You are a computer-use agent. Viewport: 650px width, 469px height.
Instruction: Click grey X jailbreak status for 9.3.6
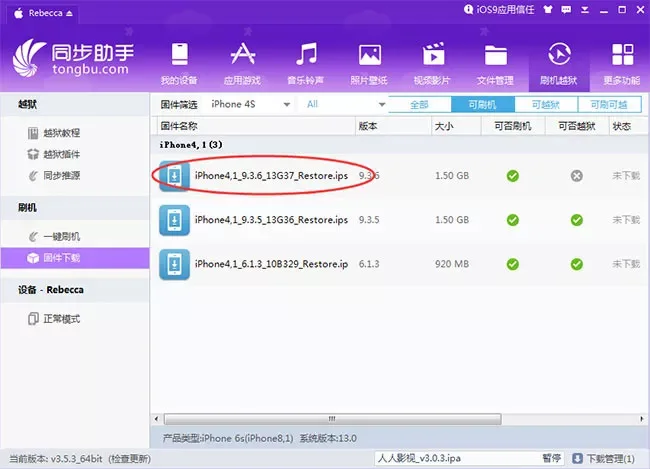pos(577,176)
